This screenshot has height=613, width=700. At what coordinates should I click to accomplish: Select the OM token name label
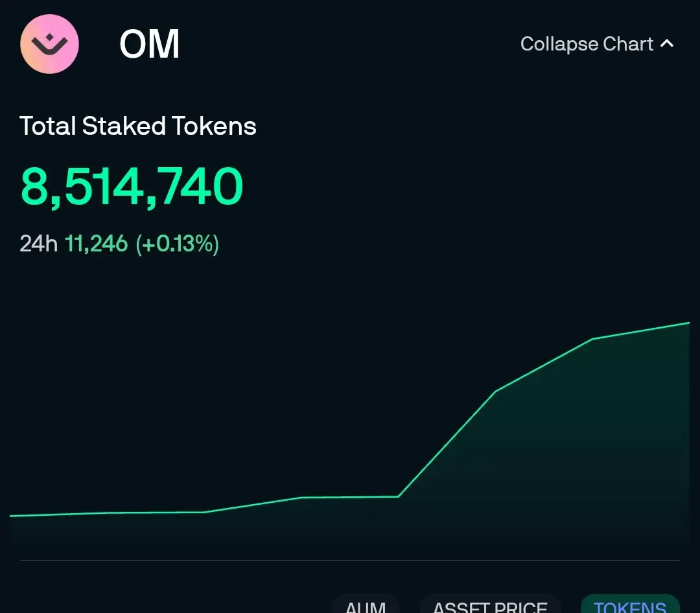[150, 44]
